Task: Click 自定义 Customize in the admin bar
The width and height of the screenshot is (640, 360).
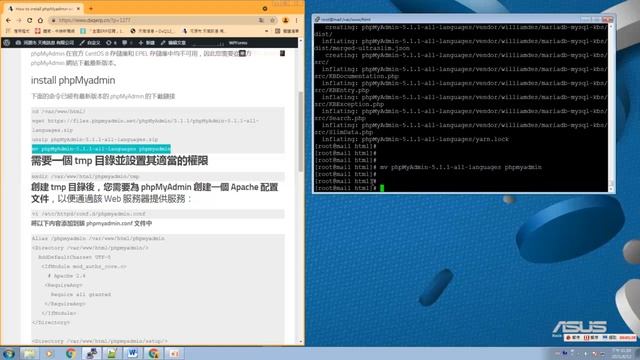Action: pos(90,42)
